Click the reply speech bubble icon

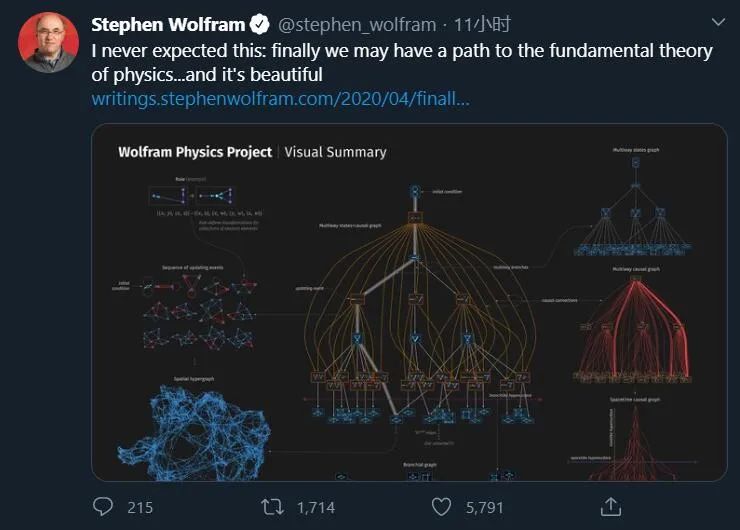tap(103, 507)
